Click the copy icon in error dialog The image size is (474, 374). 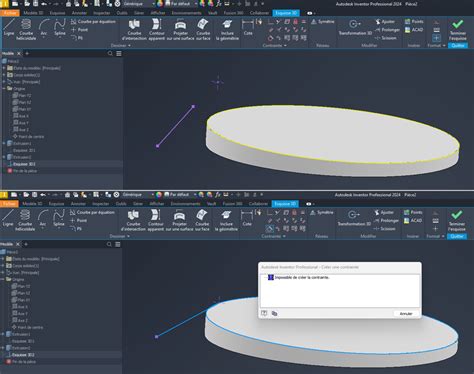[x=274, y=313]
